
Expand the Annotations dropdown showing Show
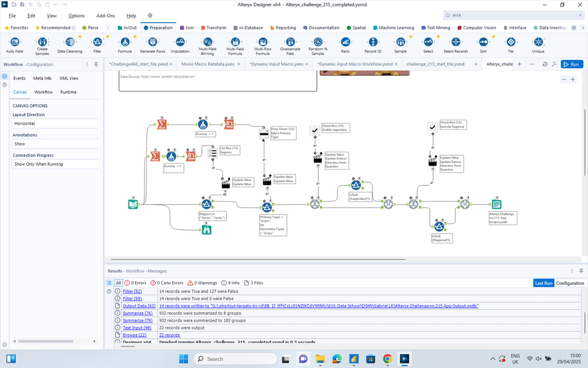click(55, 144)
